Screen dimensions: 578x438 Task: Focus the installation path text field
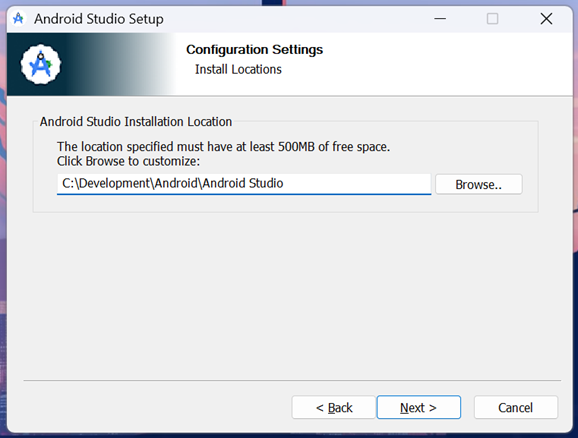pos(244,184)
